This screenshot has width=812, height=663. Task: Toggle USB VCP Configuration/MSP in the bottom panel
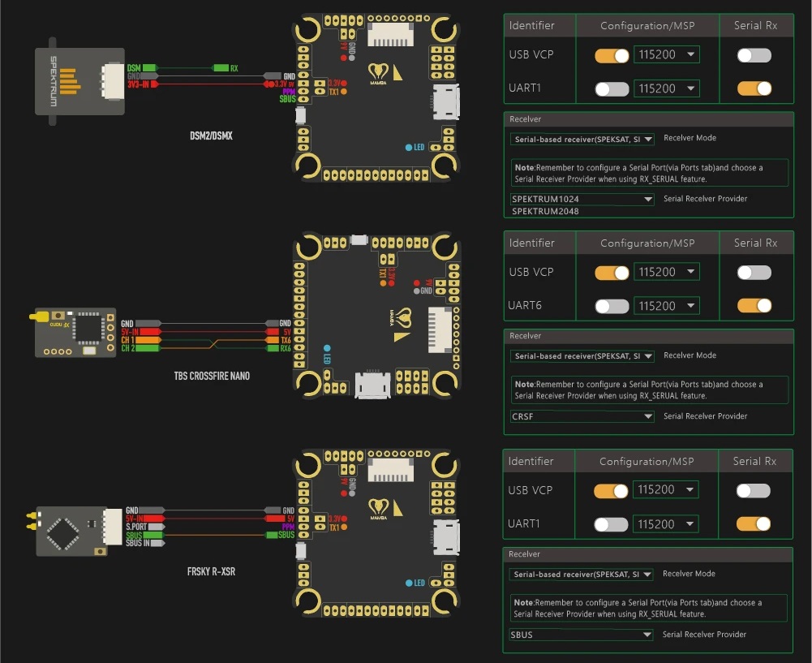[x=611, y=490]
